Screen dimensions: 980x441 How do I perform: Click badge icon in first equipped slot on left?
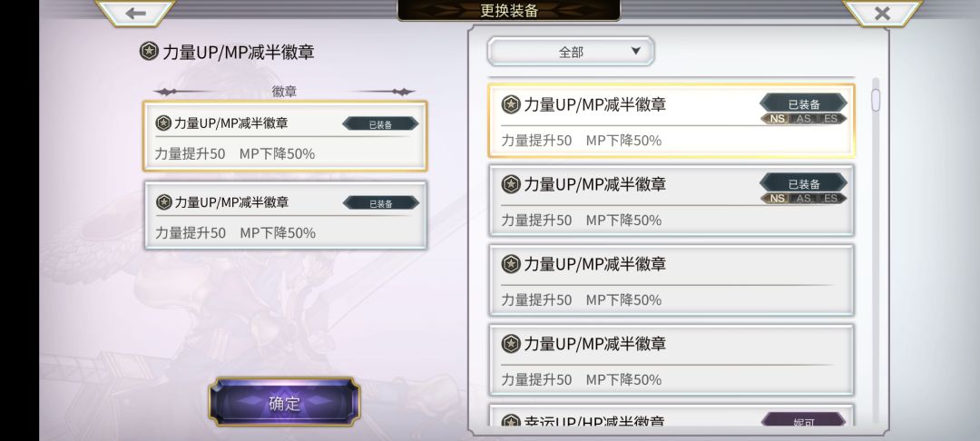click(x=163, y=123)
